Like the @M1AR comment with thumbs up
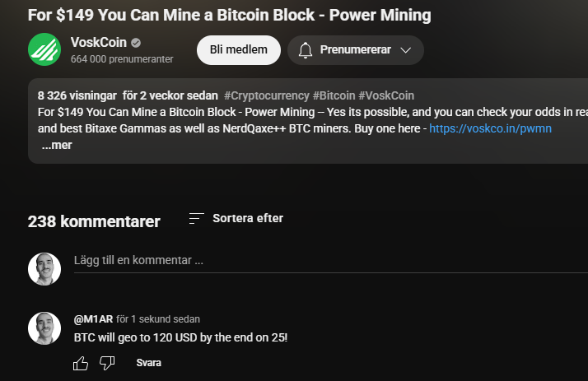 [81, 363]
